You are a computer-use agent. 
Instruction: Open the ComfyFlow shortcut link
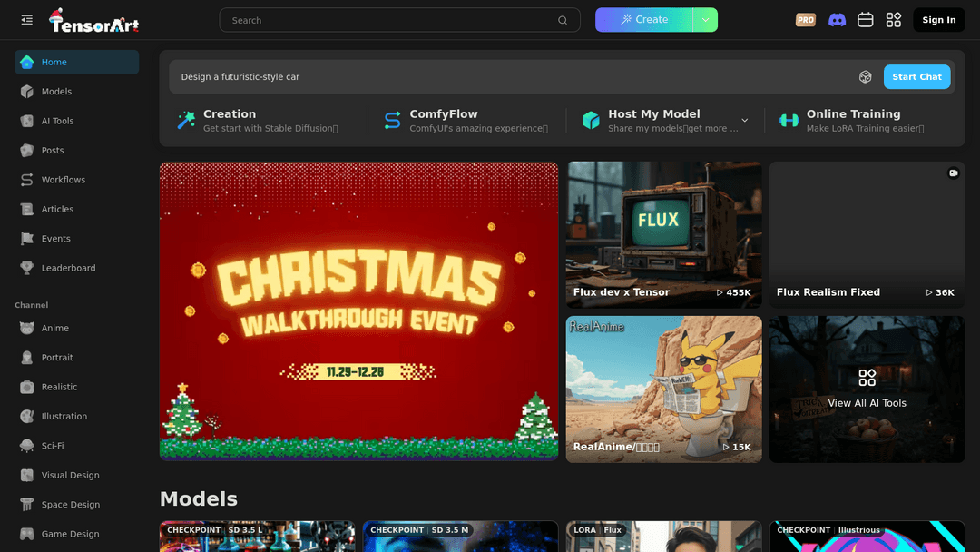click(x=466, y=121)
